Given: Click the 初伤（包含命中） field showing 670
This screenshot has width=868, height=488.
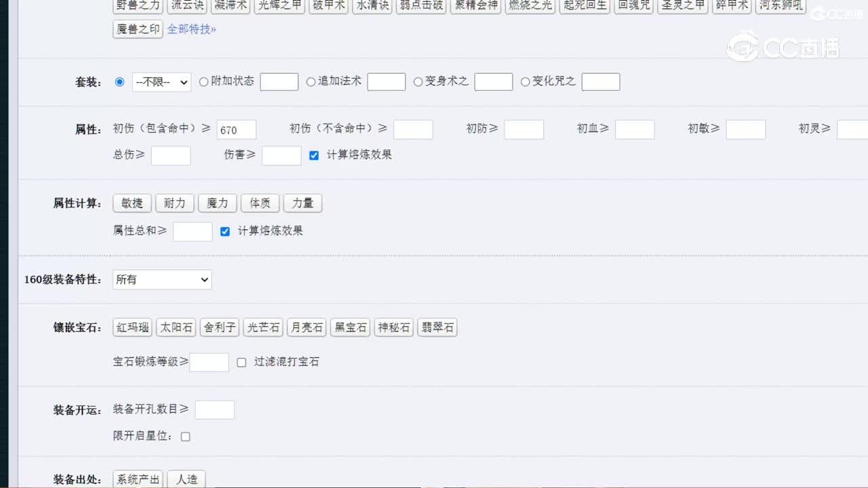Looking at the screenshot, I should [237, 129].
